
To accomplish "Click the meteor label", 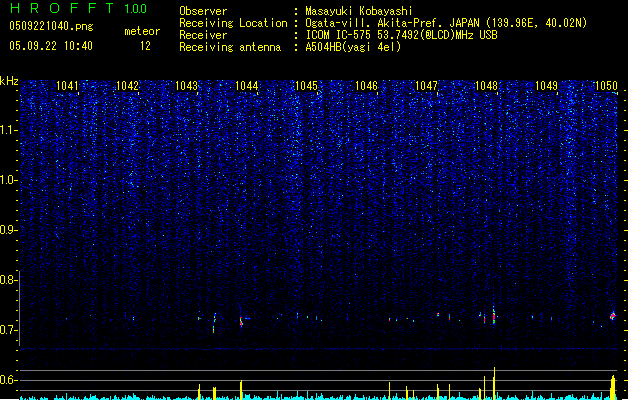I will 142,31.
